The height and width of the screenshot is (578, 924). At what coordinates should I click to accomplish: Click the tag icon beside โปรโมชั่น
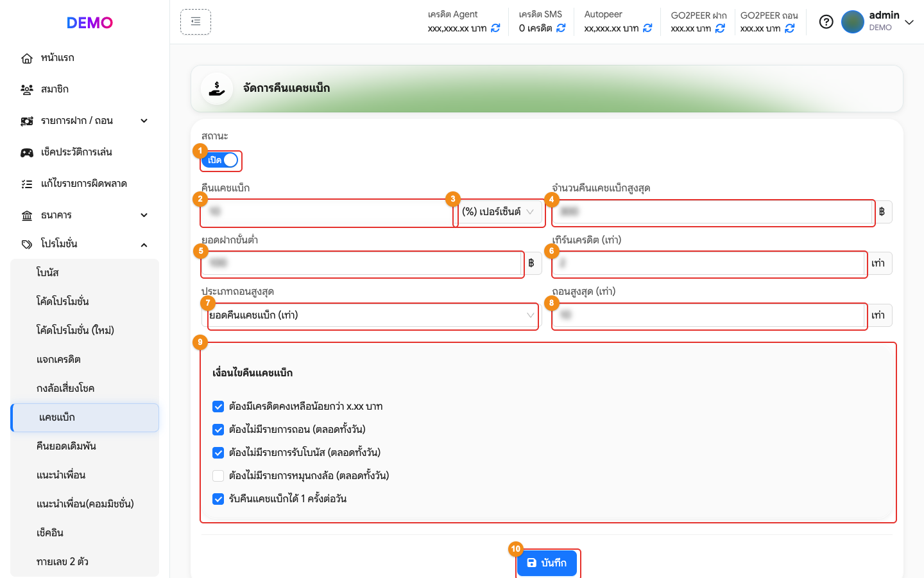(27, 245)
